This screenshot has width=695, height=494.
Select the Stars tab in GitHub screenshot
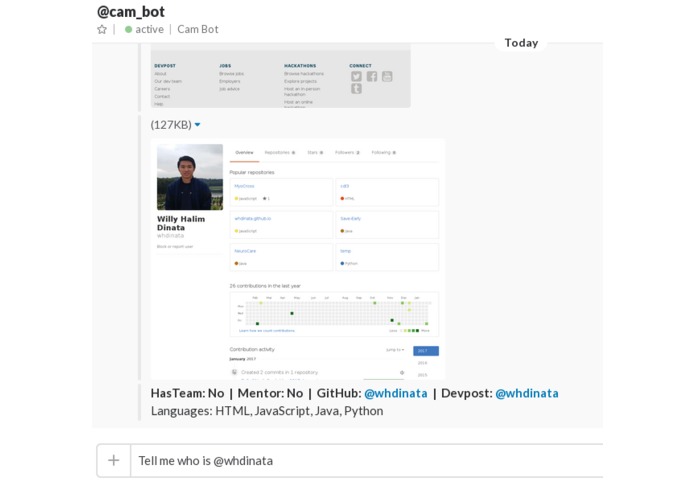(315, 153)
